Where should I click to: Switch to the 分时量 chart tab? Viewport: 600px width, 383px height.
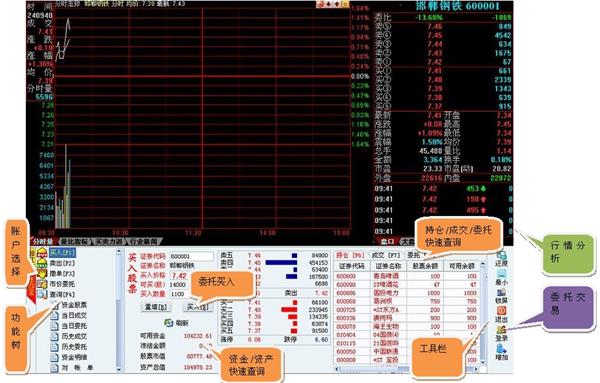tap(43, 242)
